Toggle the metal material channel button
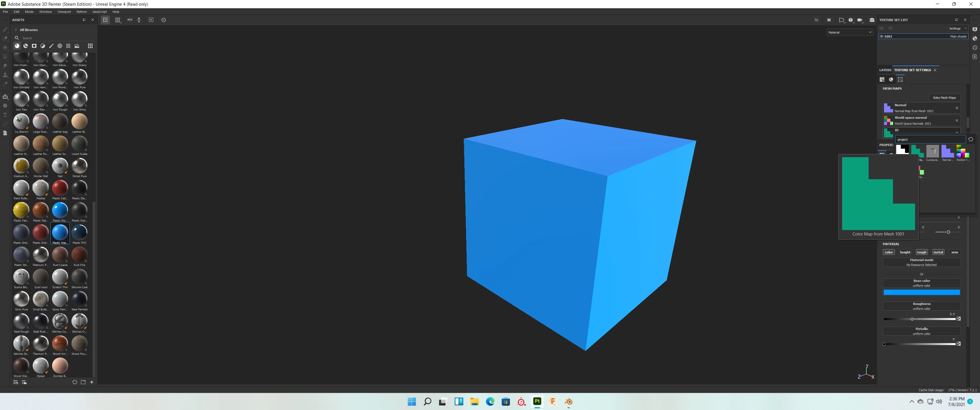This screenshot has width=980, height=410. tap(938, 252)
